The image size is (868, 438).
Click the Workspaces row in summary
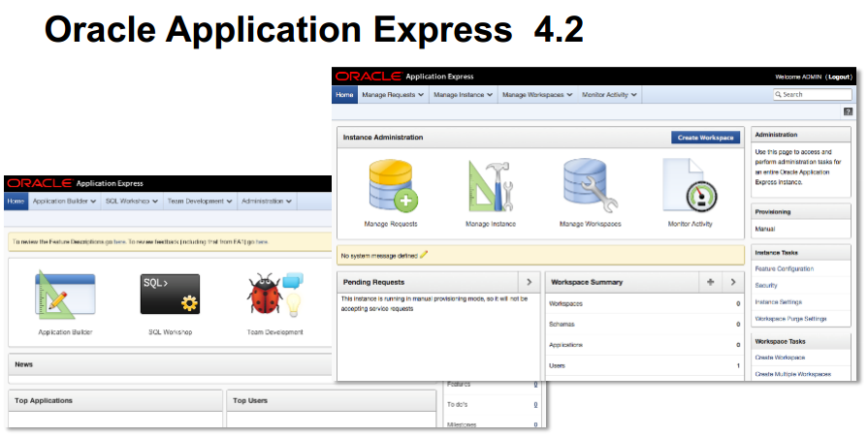[x=644, y=303]
